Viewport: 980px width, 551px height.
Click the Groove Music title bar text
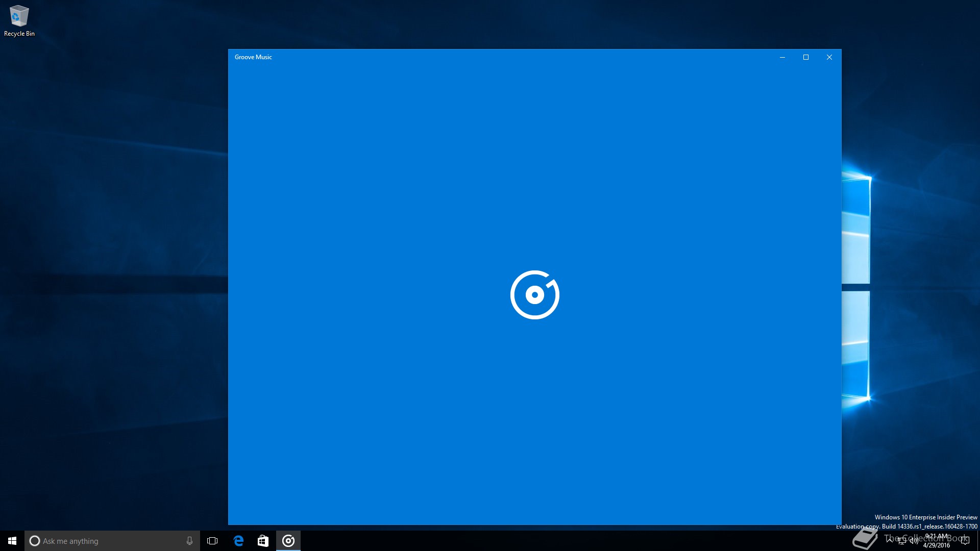253,57
